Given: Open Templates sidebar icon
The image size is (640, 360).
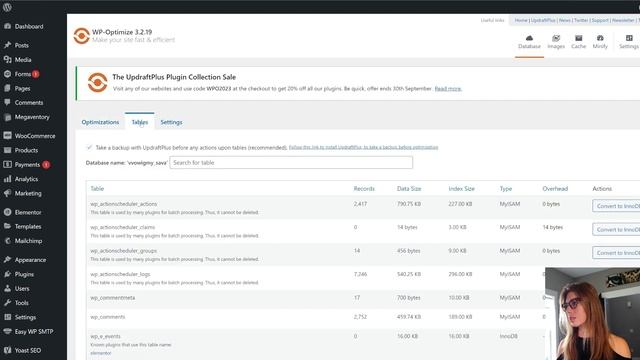Looking at the screenshot, I should pyautogui.click(x=7, y=227).
